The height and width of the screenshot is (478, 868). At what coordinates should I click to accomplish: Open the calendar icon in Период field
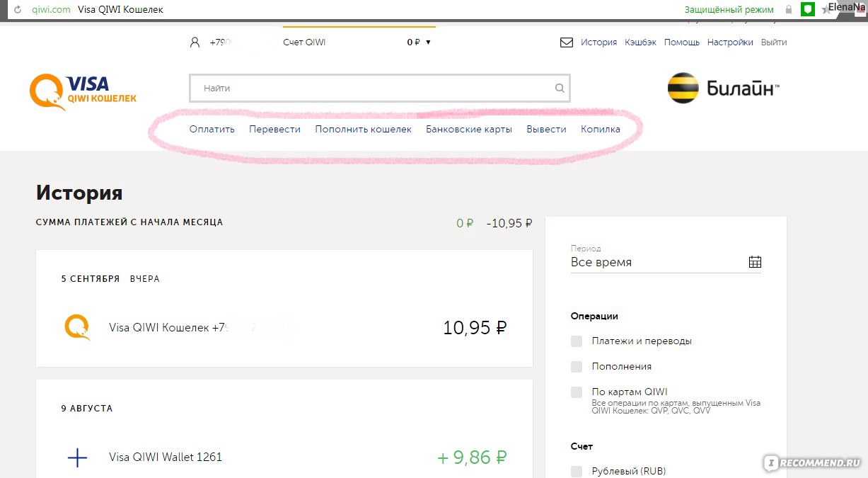tap(755, 262)
